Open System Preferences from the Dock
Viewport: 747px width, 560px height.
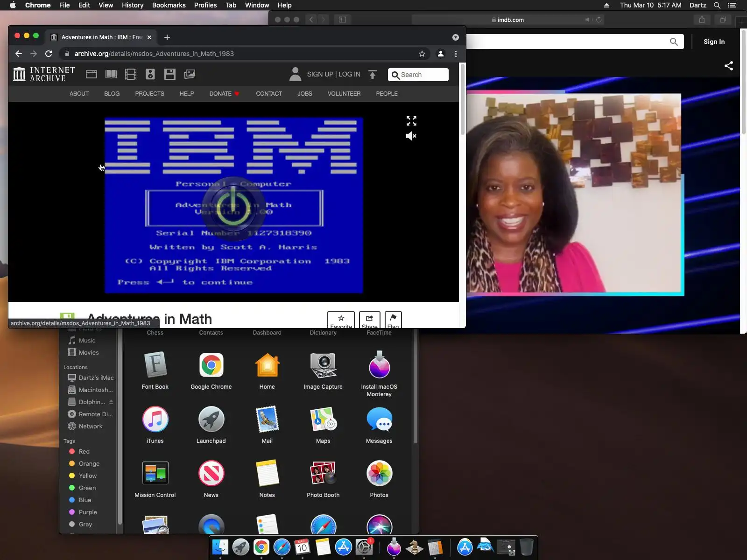click(x=364, y=547)
